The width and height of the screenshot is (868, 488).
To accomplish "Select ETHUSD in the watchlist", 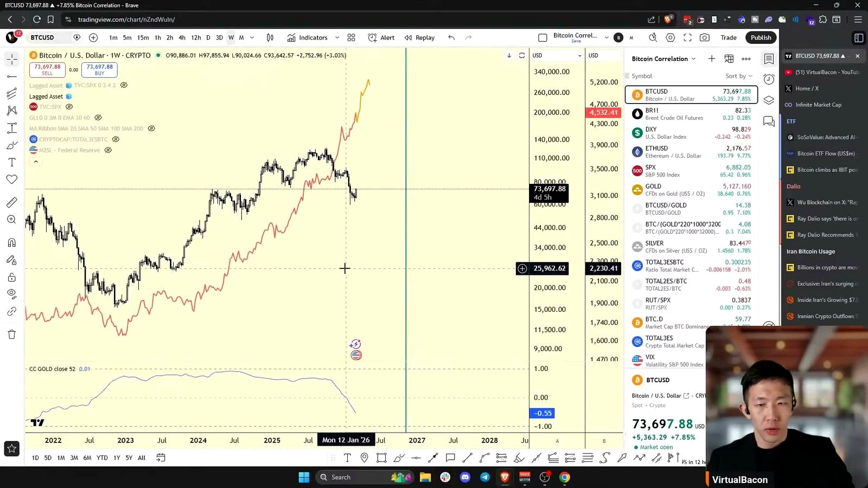I will 692,152.
